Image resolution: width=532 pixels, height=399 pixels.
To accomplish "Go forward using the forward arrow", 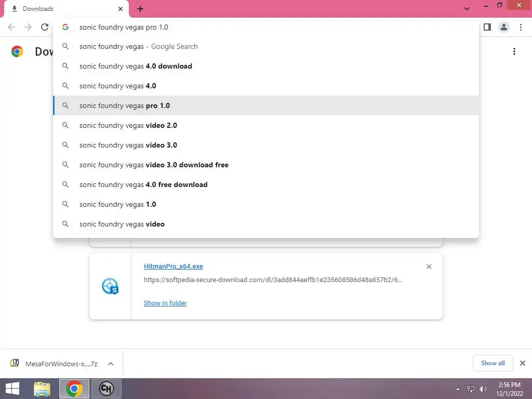I will click(28, 27).
